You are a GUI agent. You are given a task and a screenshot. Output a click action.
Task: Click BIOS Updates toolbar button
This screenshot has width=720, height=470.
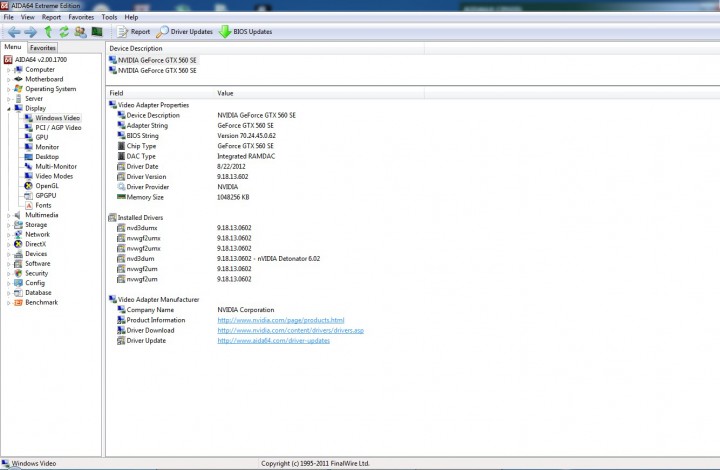point(245,32)
